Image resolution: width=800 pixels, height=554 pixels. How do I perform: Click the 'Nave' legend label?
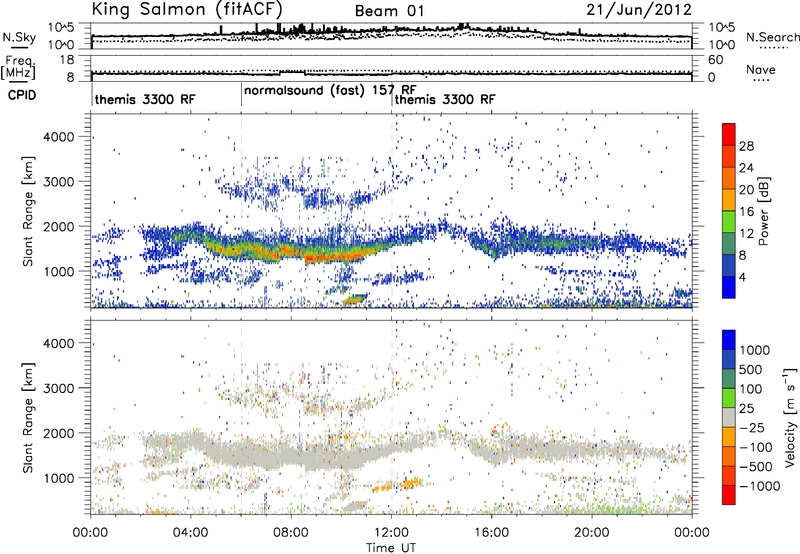[761, 69]
